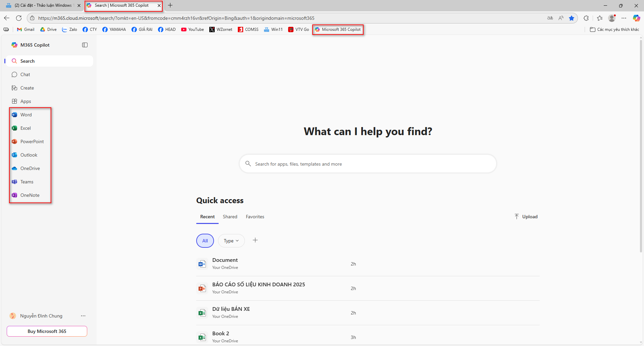The height and width of the screenshot is (346, 644).
Task: Click the Gmail bookmark
Action: click(26, 30)
